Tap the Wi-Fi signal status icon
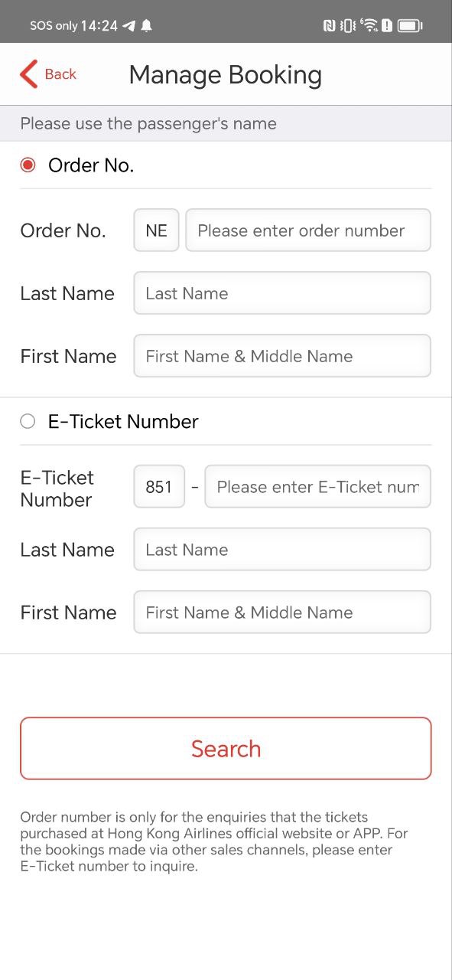 click(x=369, y=26)
